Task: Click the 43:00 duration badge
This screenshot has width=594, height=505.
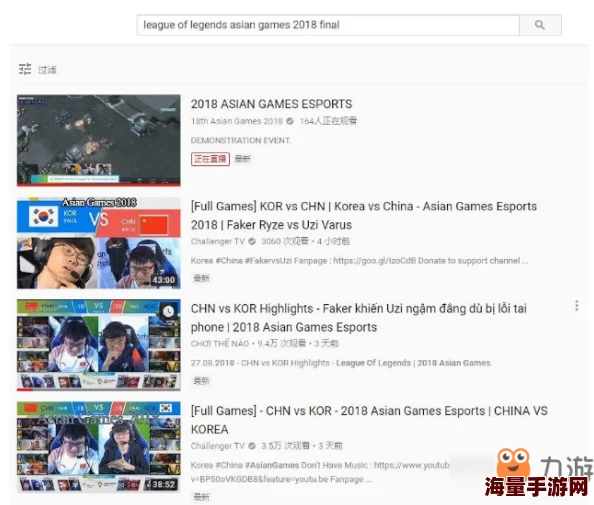Action: (x=164, y=280)
